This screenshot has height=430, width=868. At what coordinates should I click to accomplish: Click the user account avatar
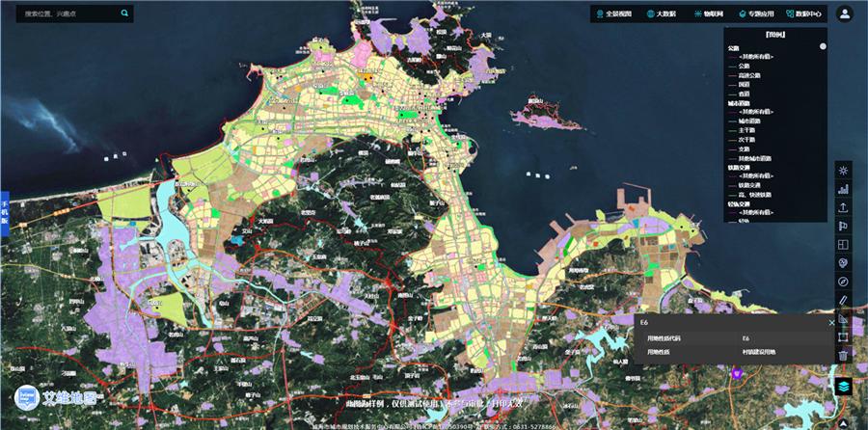coord(845,13)
